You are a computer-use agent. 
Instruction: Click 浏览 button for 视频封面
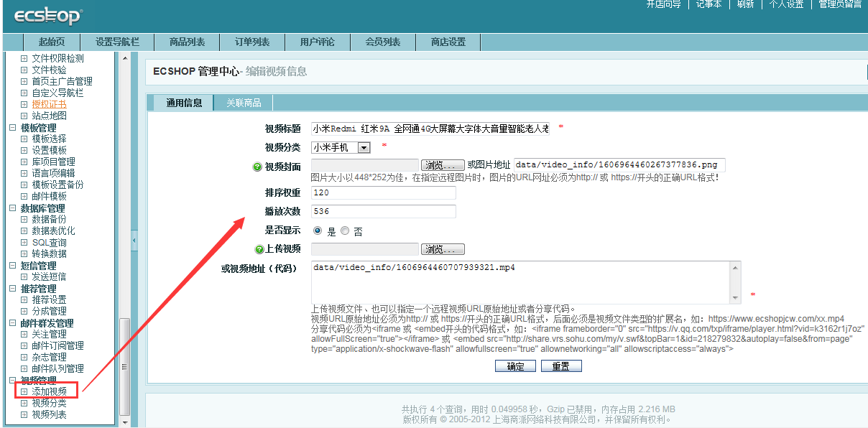click(443, 165)
